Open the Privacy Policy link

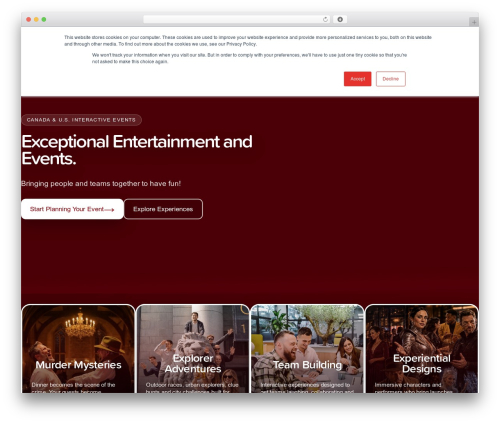241,44
